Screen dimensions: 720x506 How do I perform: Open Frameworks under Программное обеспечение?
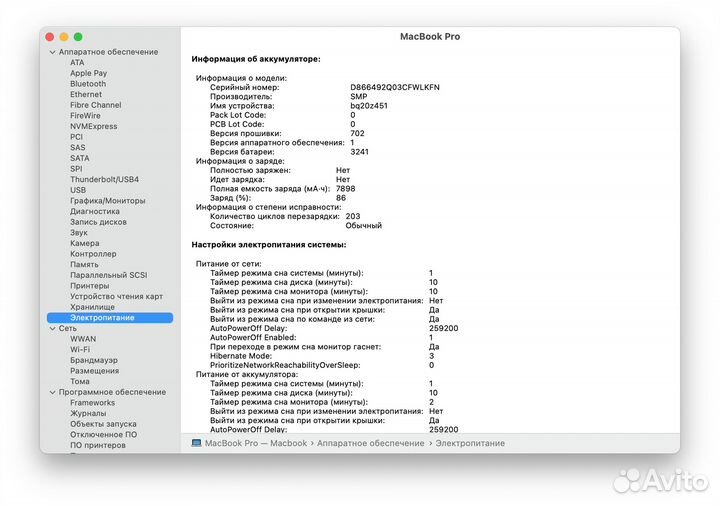92,403
